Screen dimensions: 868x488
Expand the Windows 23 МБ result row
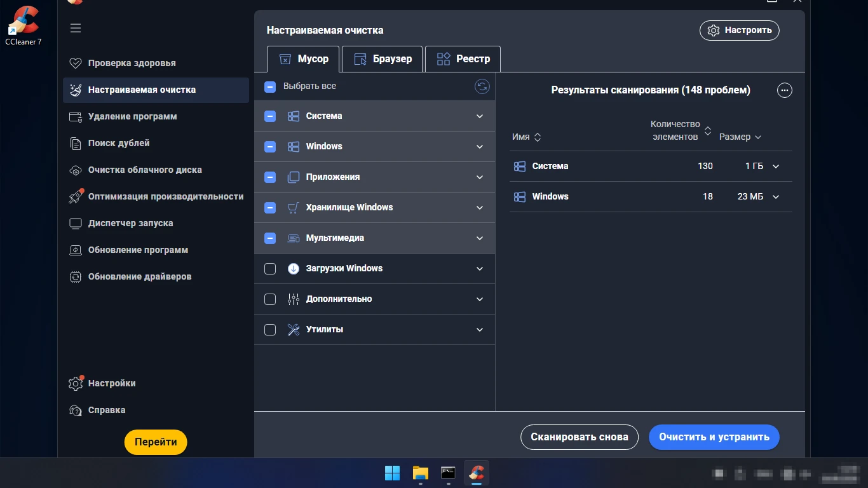point(776,197)
